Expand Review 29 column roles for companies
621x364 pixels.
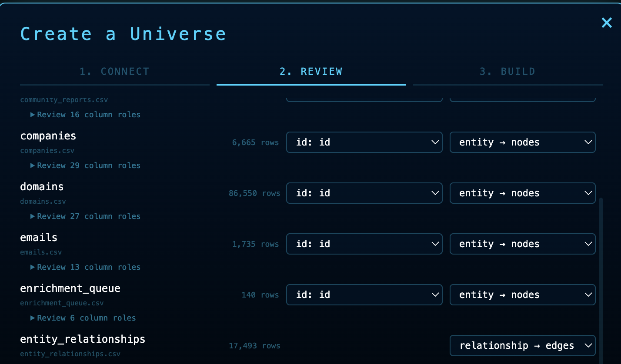86,165
